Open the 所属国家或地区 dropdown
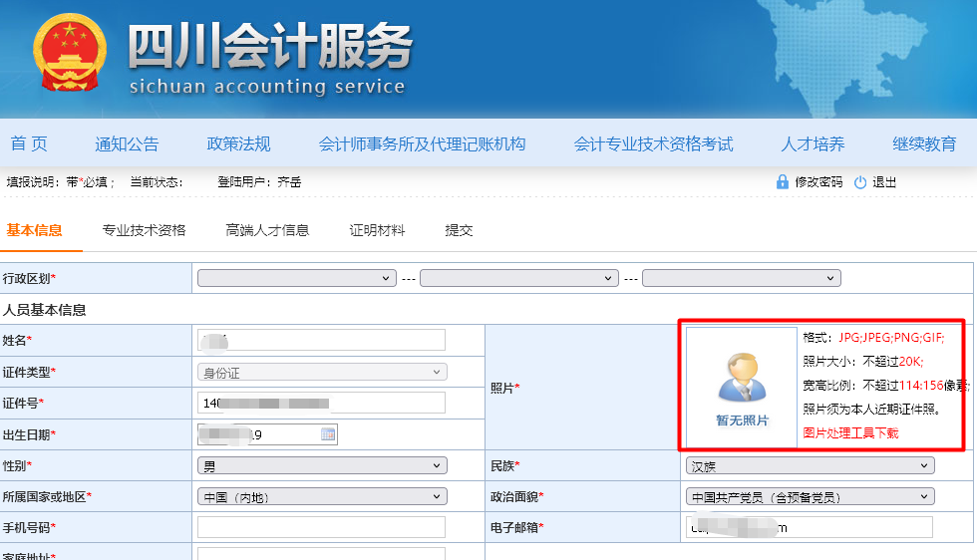977x560 pixels. pos(322,496)
